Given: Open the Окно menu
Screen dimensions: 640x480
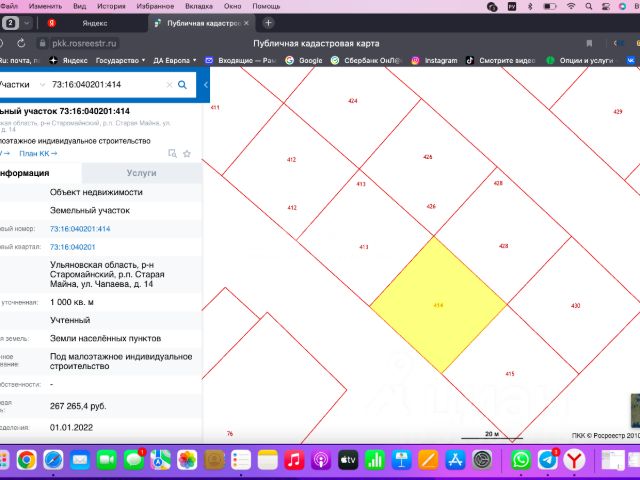Looking at the screenshot, I should 232,6.
